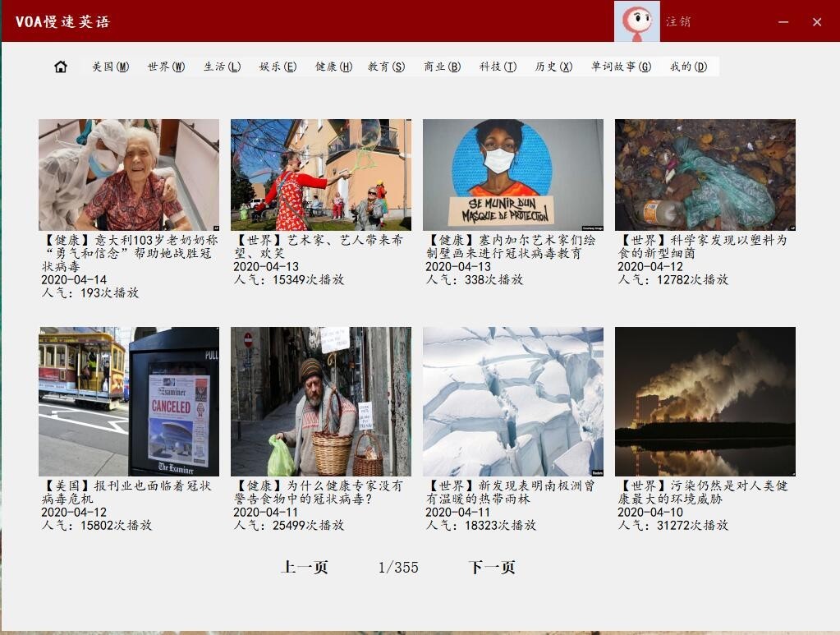The image size is (840, 635).
Task: Open article 意大利103岁老奶奶称“勇气和信念”
Action: pyautogui.click(x=129, y=253)
